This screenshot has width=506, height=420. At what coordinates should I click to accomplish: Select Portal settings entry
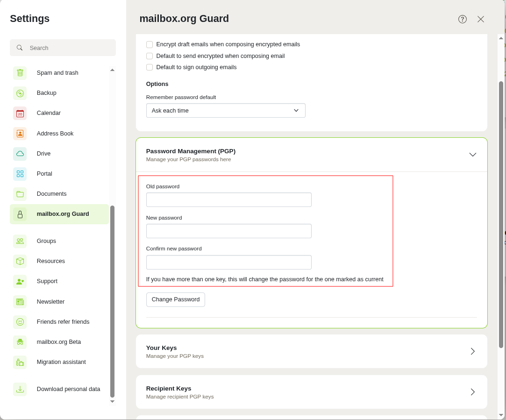(x=59, y=174)
